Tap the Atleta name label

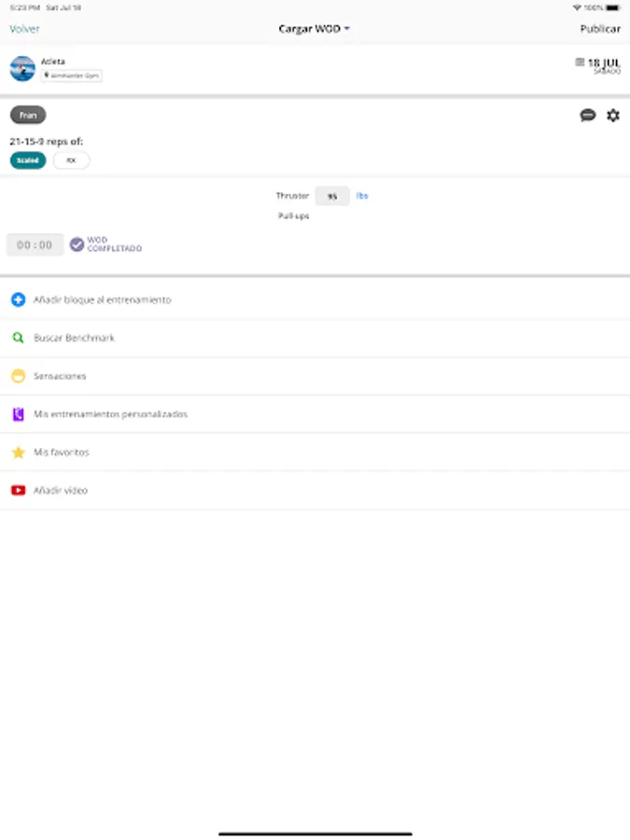(x=53, y=62)
